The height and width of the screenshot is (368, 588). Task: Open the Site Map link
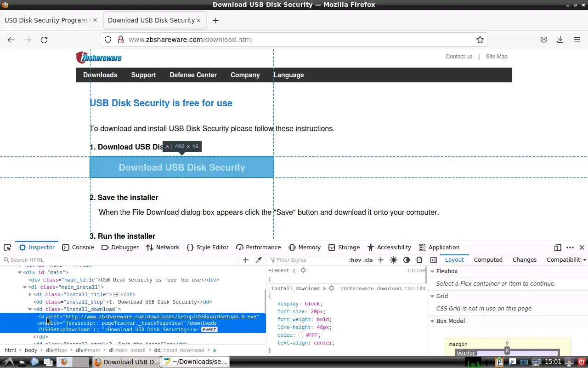tap(497, 57)
